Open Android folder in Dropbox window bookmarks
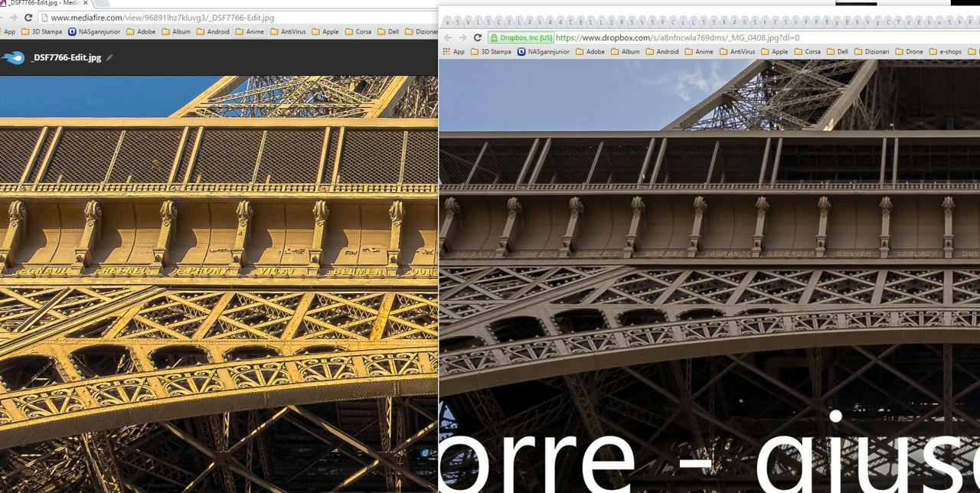 (x=662, y=51)
